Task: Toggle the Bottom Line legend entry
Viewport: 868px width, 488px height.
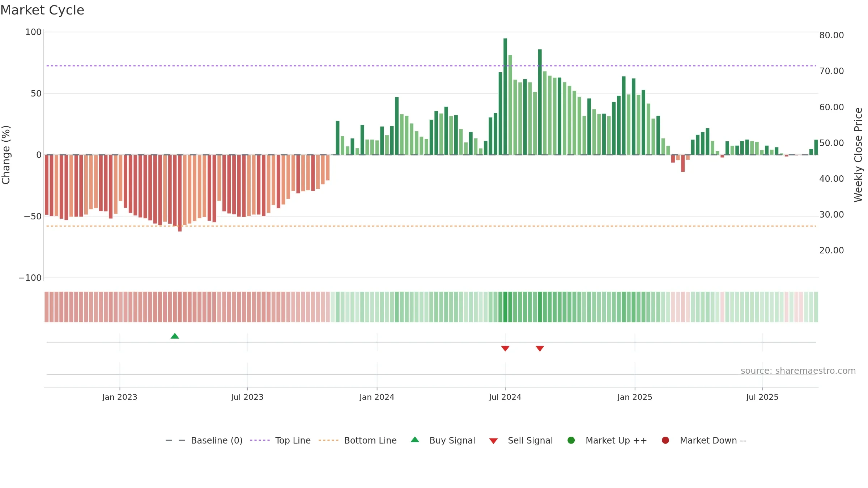Action: [358, 440]
